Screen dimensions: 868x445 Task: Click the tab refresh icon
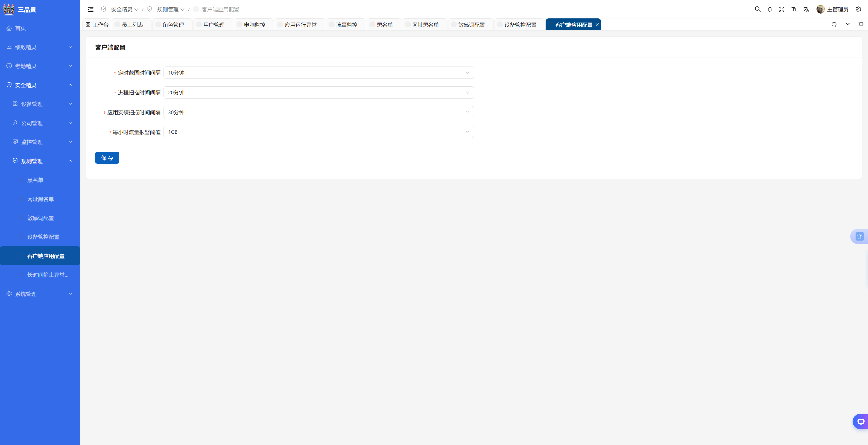834,24
